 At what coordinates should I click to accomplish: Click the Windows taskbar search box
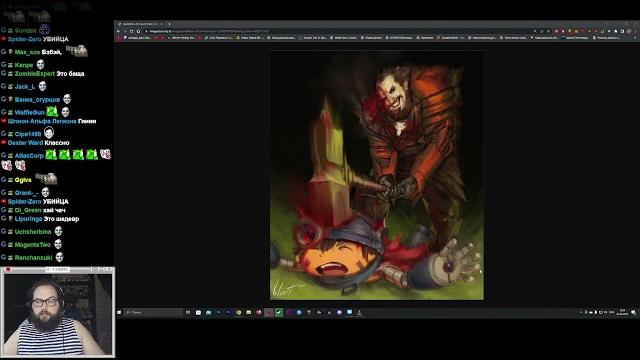pos(153,312)
